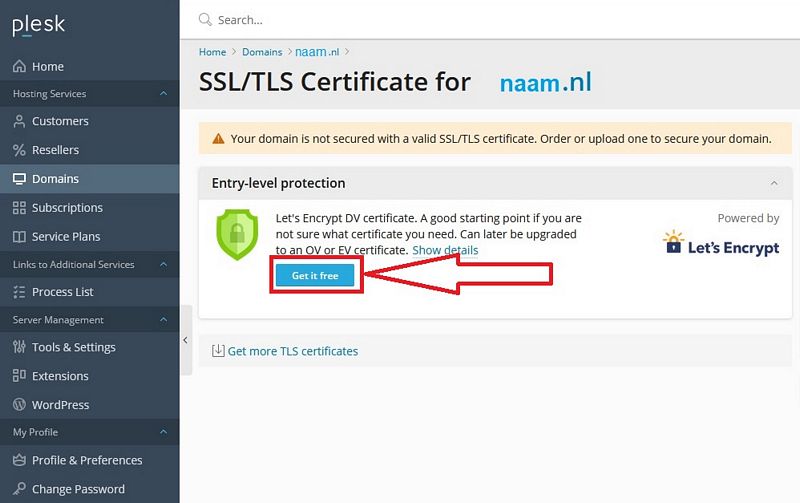Click the Customers person icon
Viewport: 800px width, 503px height.
point(19,121)
